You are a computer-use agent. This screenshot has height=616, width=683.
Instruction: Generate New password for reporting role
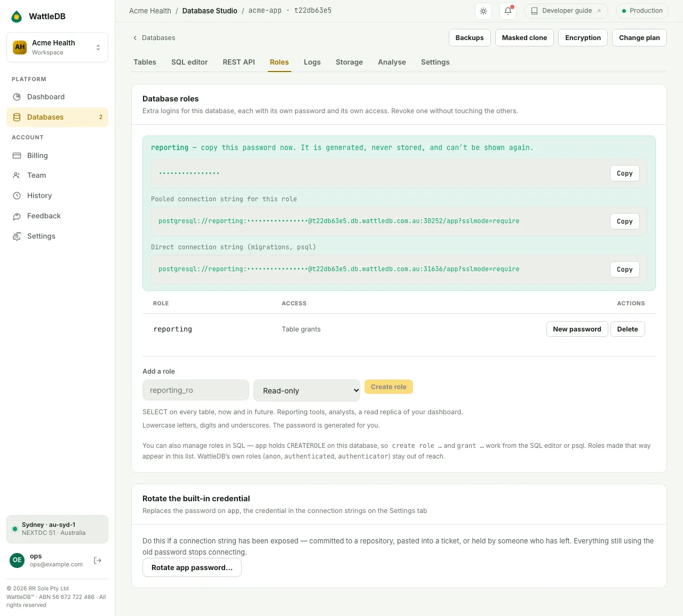(577, 329)
